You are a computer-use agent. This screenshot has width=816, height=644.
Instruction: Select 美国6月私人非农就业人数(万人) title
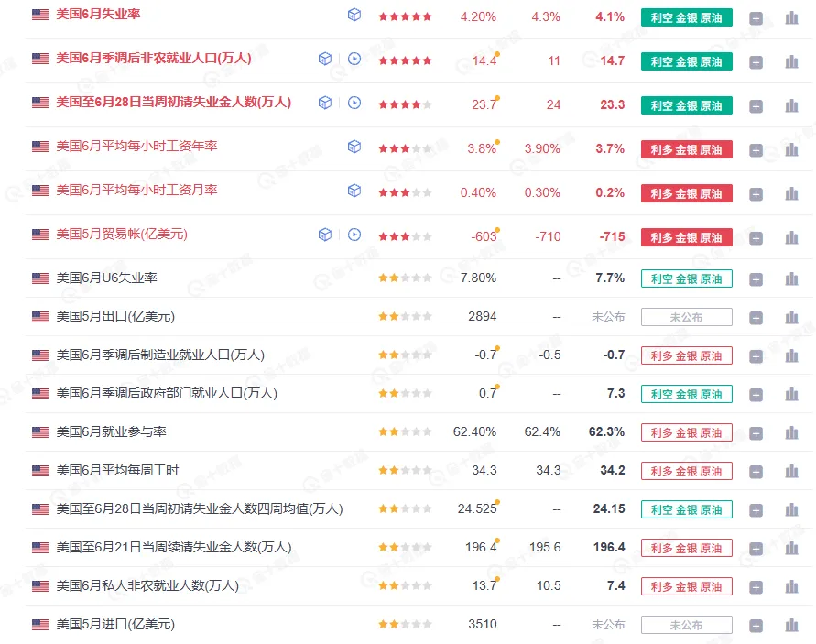(x=147, y=586)
